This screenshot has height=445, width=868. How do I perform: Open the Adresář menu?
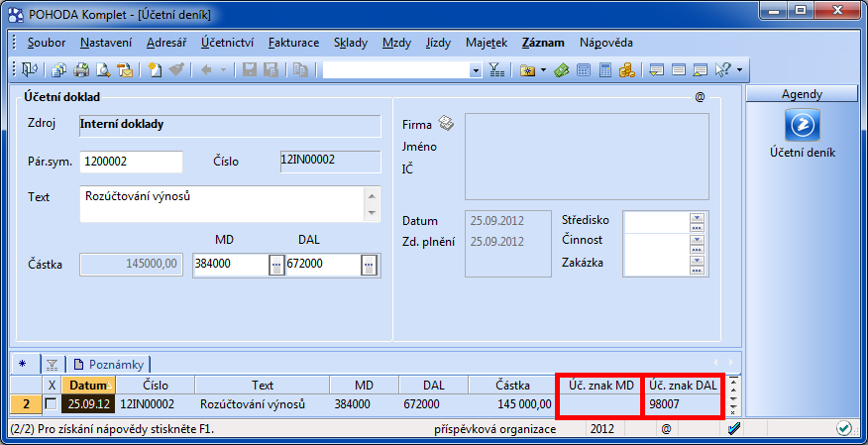[166, 43]
